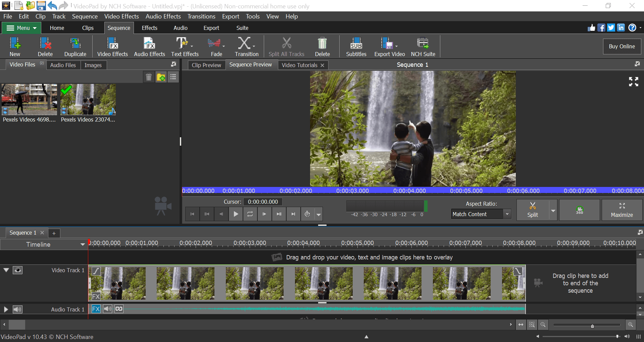The image size is (644, 342).
Task: Switch media bin to list view icon
Action: pos(173,77)
